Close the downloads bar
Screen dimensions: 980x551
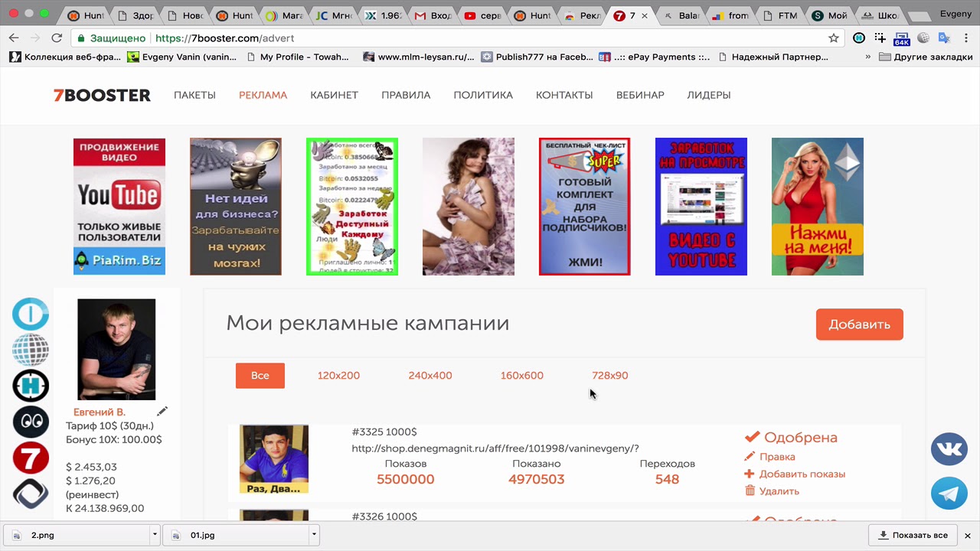pyautogui.click(x=967, y=535)
